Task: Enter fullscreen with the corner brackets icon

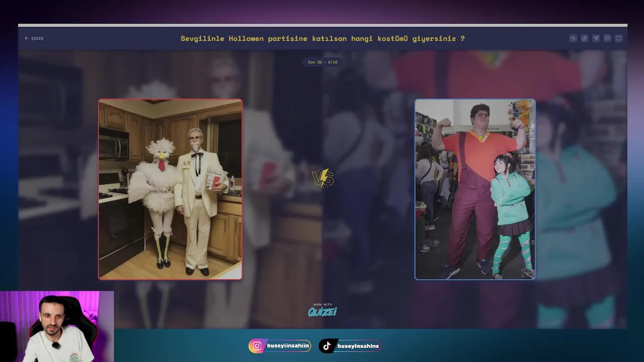Action: click(619, 38)
